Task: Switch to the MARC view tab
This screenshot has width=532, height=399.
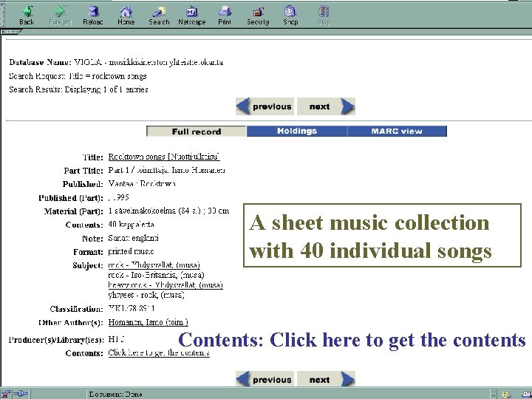Action: 397,131
